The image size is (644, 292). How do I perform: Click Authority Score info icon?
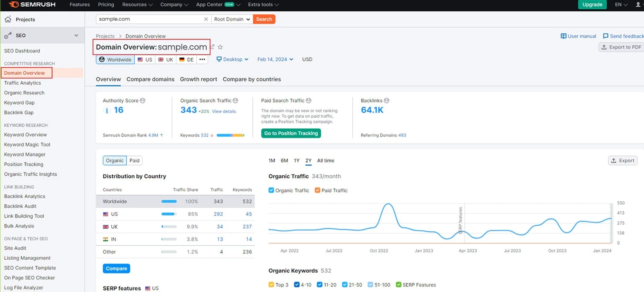[143, 101]
